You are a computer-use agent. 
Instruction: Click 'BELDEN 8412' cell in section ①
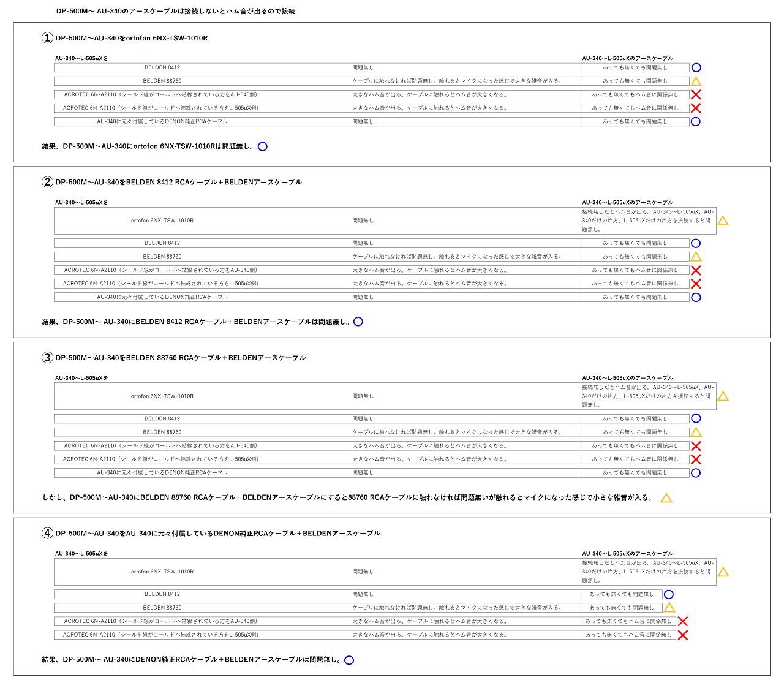coord(162,67)
